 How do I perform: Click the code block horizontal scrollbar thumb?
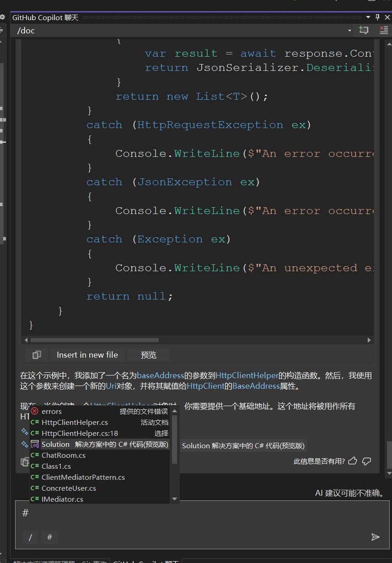click(94, 340)
